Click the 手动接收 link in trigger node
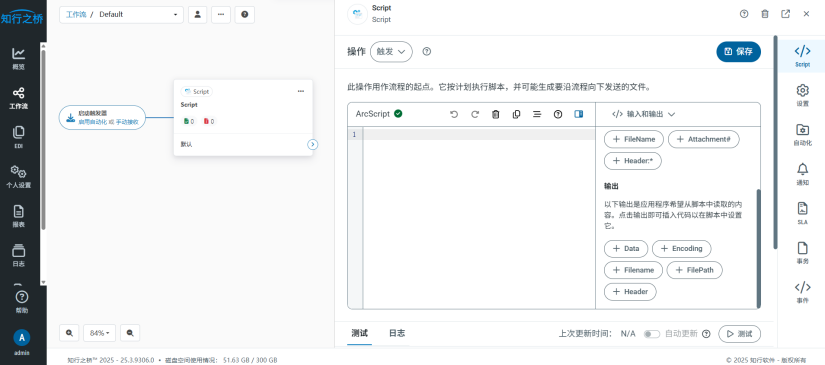The height and width of the screenshot is (365, 825). pyautogui.click(x=127, y=122)
